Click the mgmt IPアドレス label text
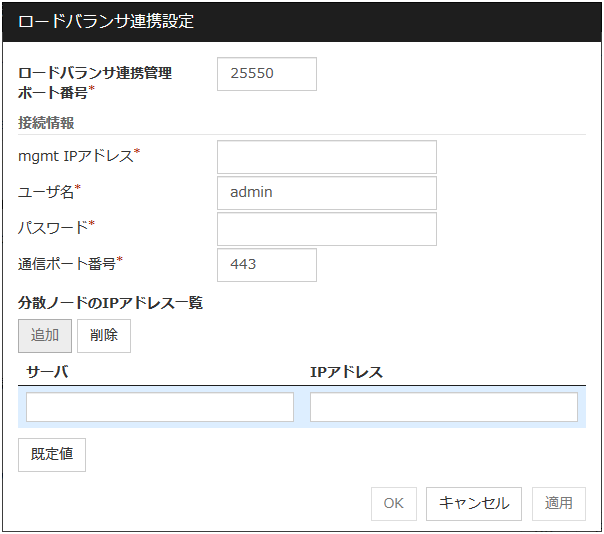 pyautogui.click(x=76, y=155)
